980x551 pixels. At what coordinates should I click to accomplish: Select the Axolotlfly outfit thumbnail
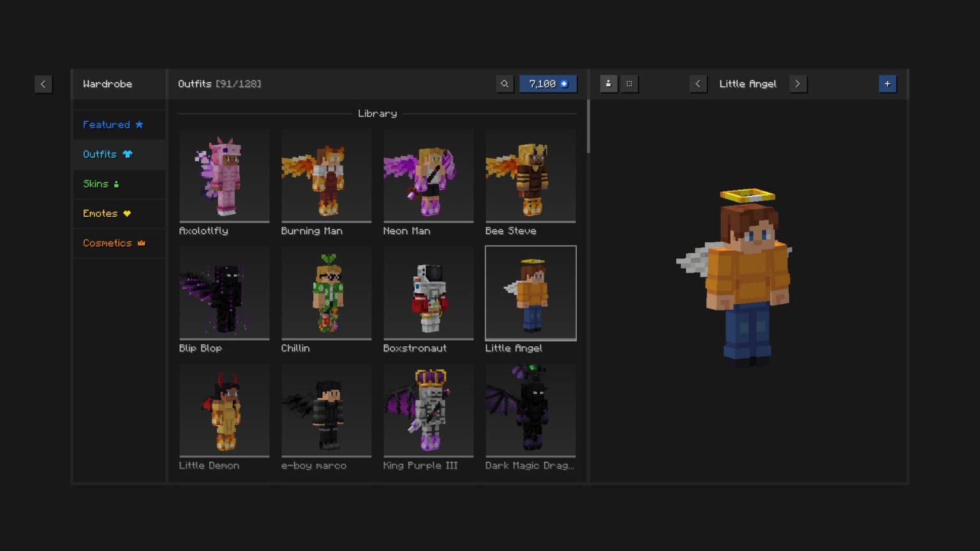point(224,175)
